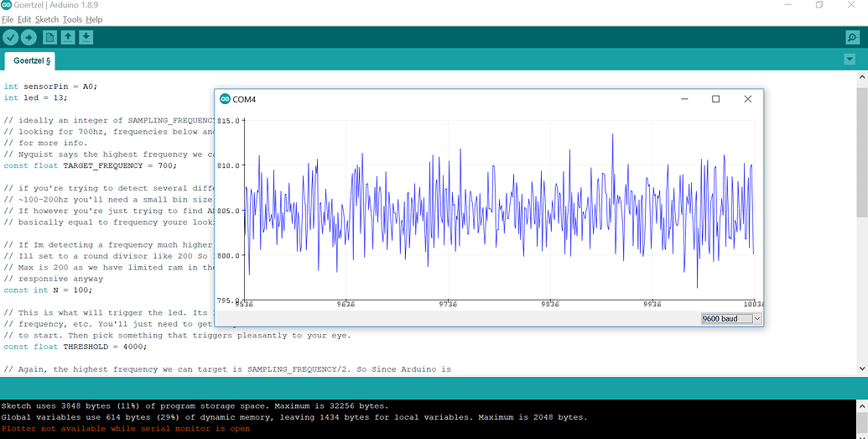Maximize the COM4 plotter window

715,99
